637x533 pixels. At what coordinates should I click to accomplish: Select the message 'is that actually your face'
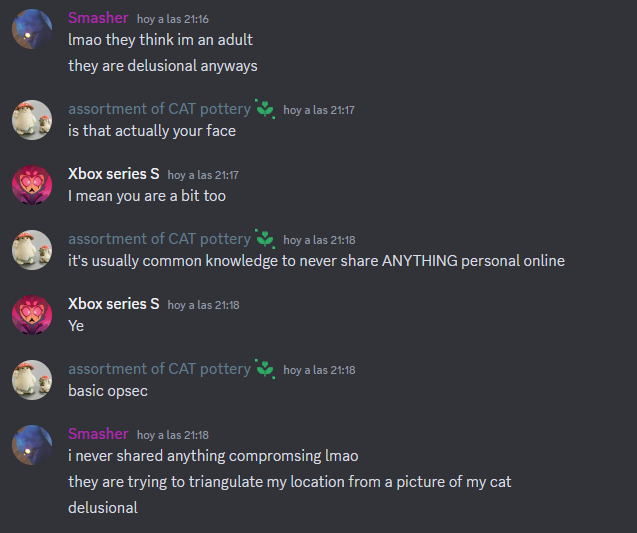pyautogui.click(x=152, y=131)
